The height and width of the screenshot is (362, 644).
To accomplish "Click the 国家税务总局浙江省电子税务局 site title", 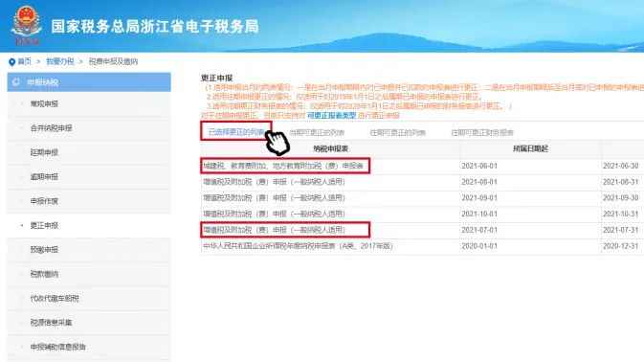I will (155, 27).
